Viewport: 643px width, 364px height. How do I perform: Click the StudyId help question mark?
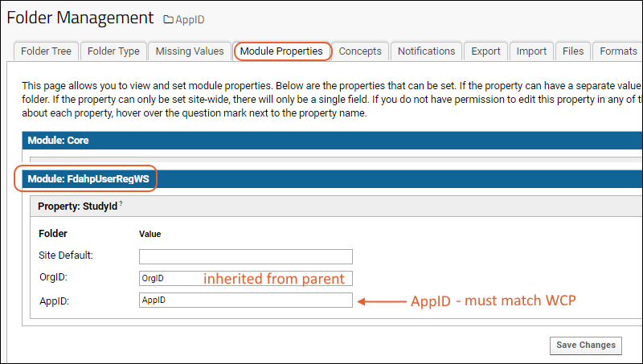[x=121, y=205]
